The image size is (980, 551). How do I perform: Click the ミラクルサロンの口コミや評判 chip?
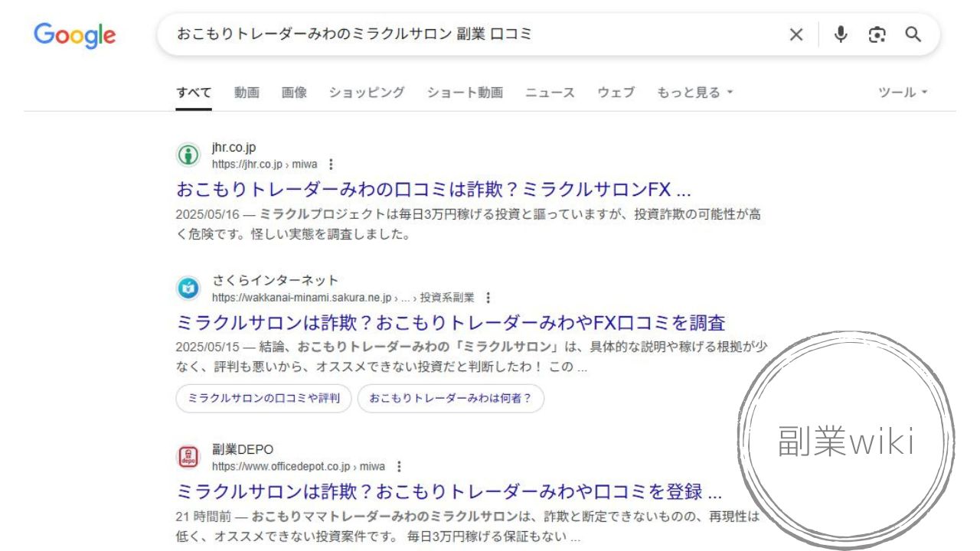263,399
